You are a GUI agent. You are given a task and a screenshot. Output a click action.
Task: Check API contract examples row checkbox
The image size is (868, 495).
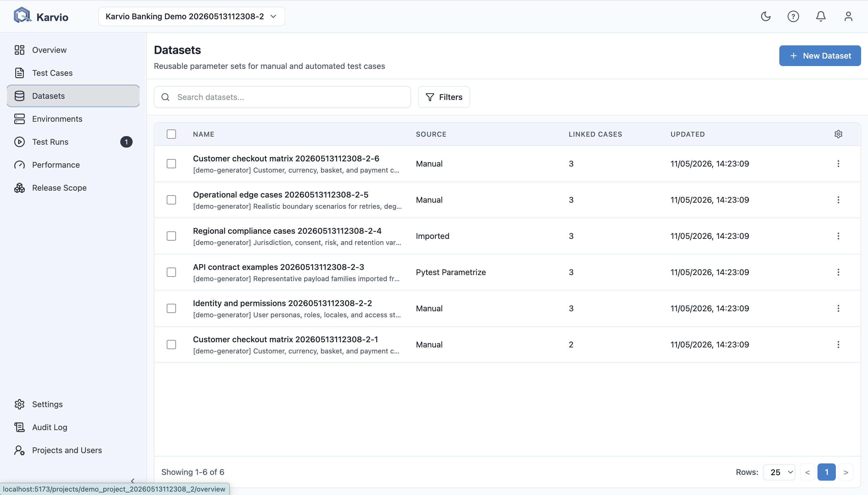(x=171, y=272)
